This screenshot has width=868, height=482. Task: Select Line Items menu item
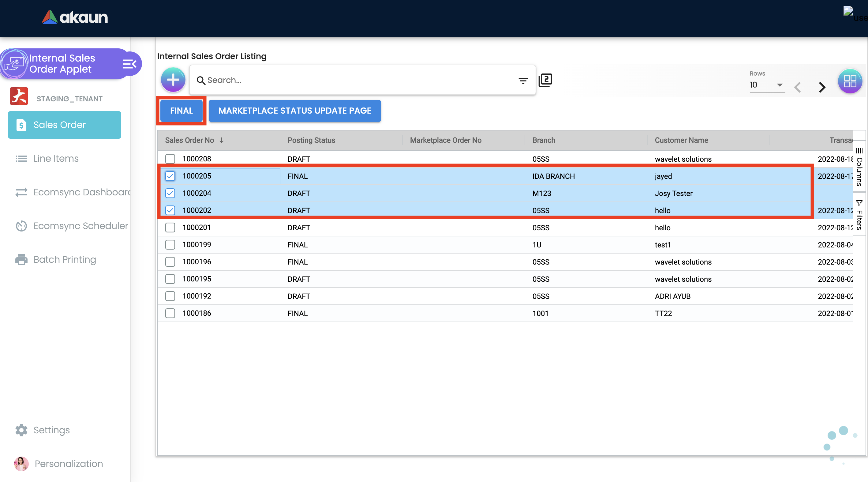tap(56, 158)
